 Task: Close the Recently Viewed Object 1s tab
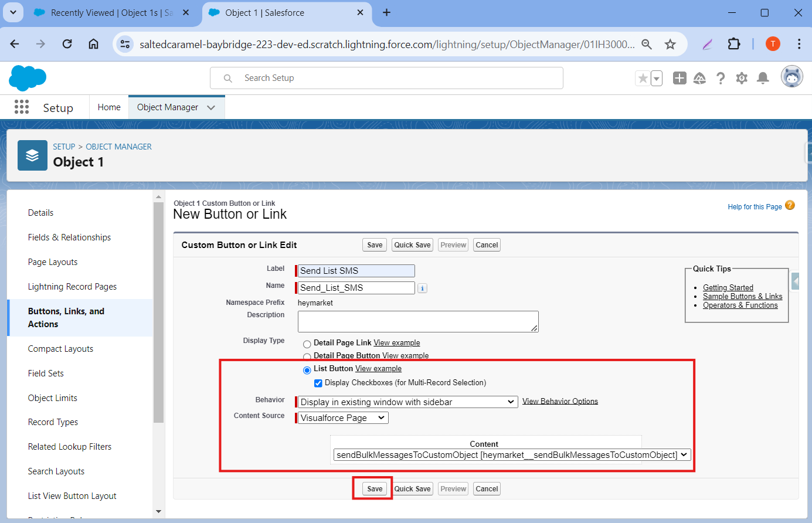click(186, 12)
